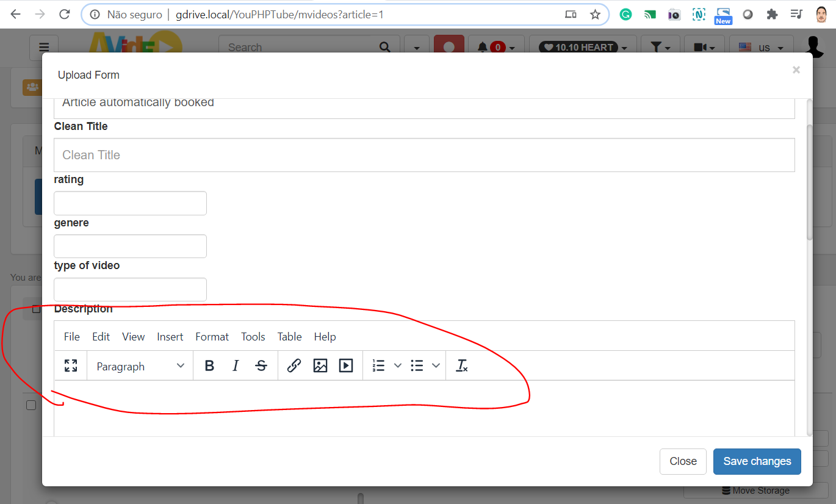Open the browser extensions puzzle menu
This screenshot has height=504, width=836.
click(x=772, y=15)
